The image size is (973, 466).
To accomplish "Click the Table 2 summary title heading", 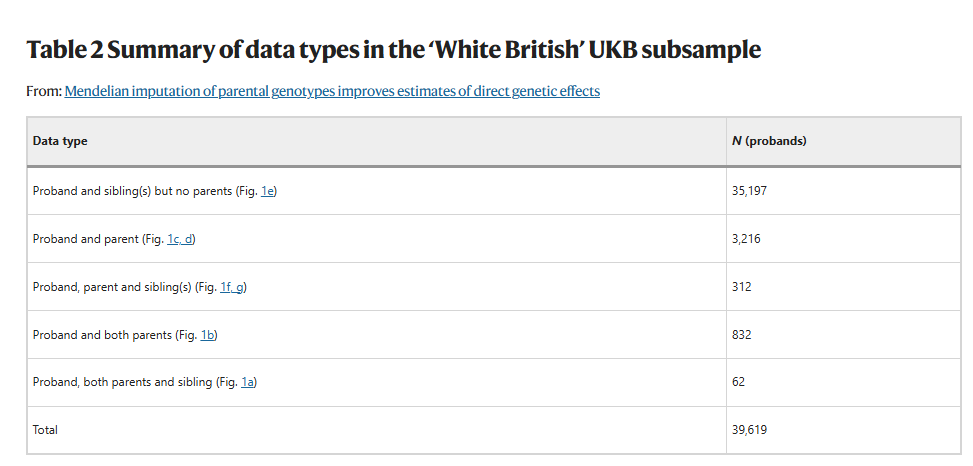I will coord(393,50).
